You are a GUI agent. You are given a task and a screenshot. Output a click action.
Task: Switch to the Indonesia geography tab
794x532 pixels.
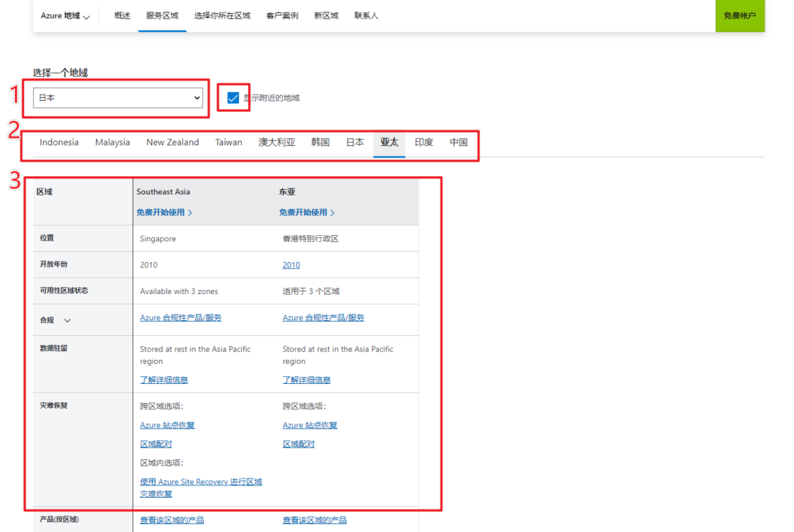[59, 143]
